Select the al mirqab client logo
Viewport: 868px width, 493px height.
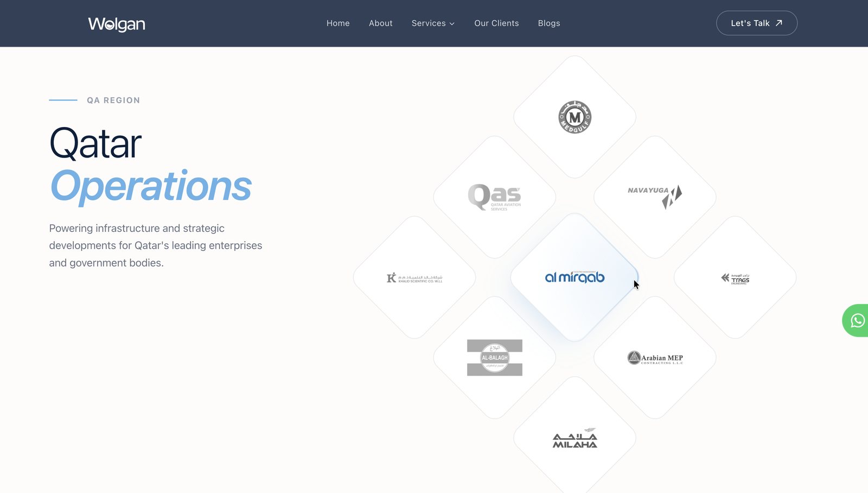coord(575,277)
